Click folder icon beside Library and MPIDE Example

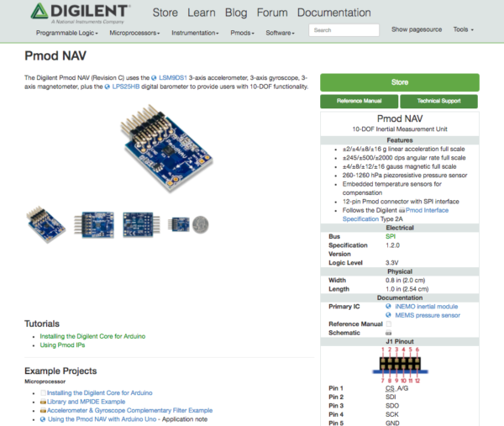tap(43, 402)
